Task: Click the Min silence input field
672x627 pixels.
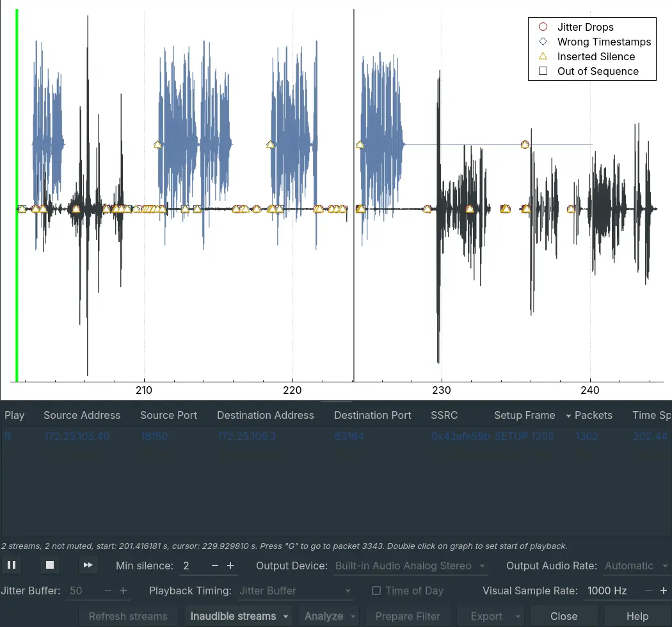Action: tap(193, 566)
